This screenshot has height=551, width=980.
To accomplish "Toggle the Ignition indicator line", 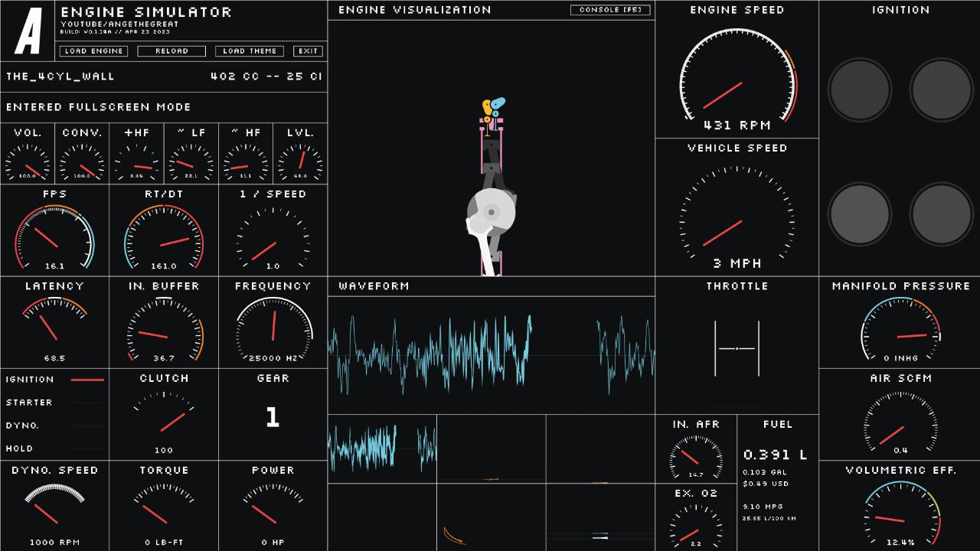I will click(87, 380).
